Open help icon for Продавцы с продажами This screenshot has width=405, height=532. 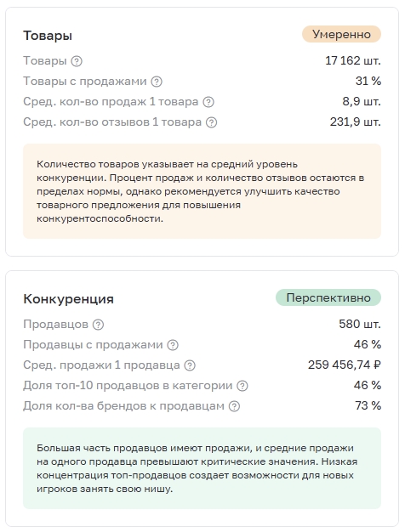tap(173, 345)
